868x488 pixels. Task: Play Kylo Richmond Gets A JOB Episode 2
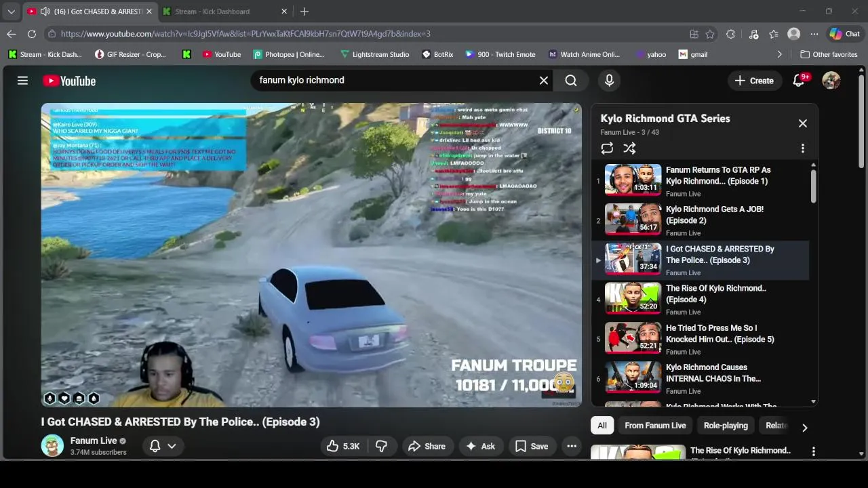[x=700, y=220]
